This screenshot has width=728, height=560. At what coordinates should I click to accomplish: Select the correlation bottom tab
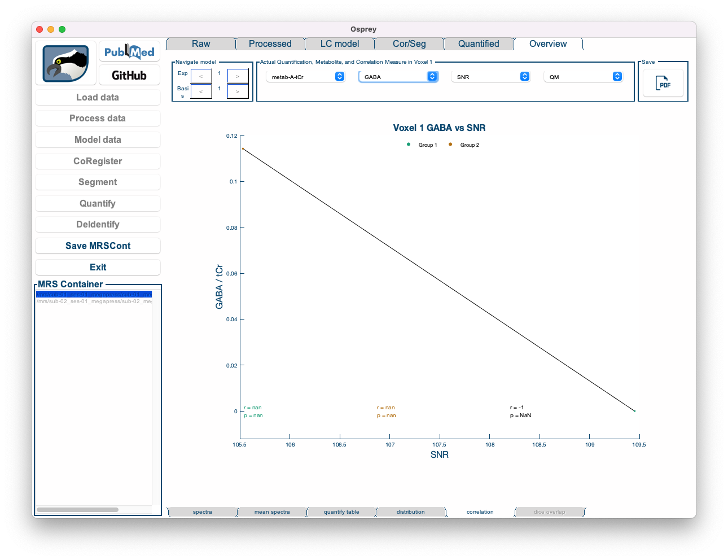tap(480, 512)
